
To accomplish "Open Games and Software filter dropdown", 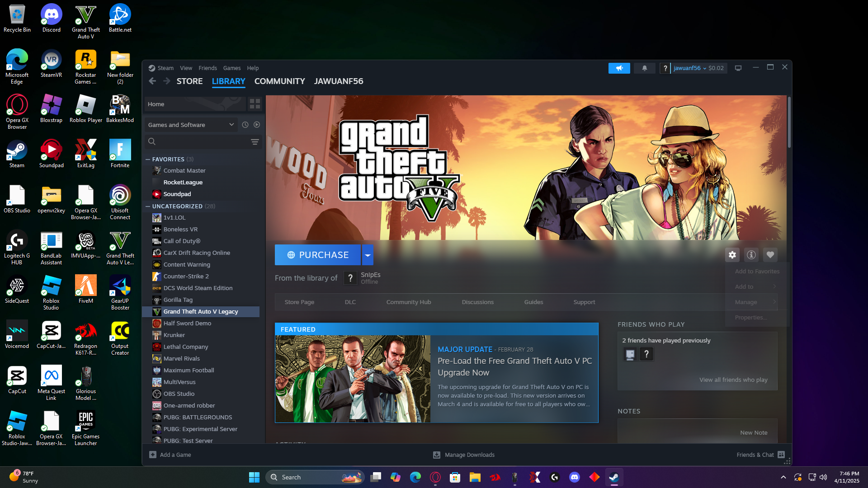I will (191, 125).
